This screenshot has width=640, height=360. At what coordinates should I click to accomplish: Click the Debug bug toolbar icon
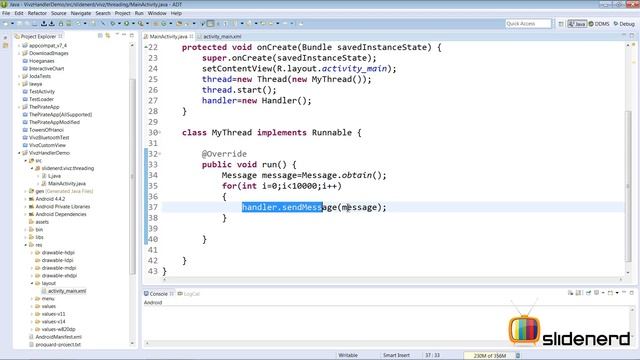(113, 24)
